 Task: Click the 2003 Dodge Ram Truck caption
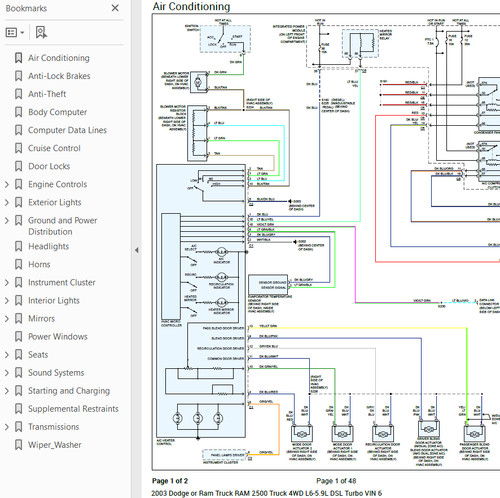267,493
